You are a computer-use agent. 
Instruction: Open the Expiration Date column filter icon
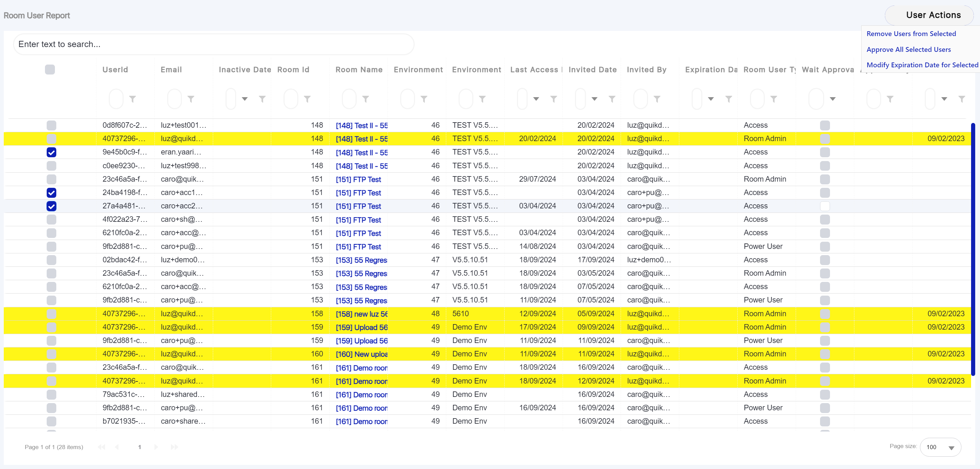(728, 99)
